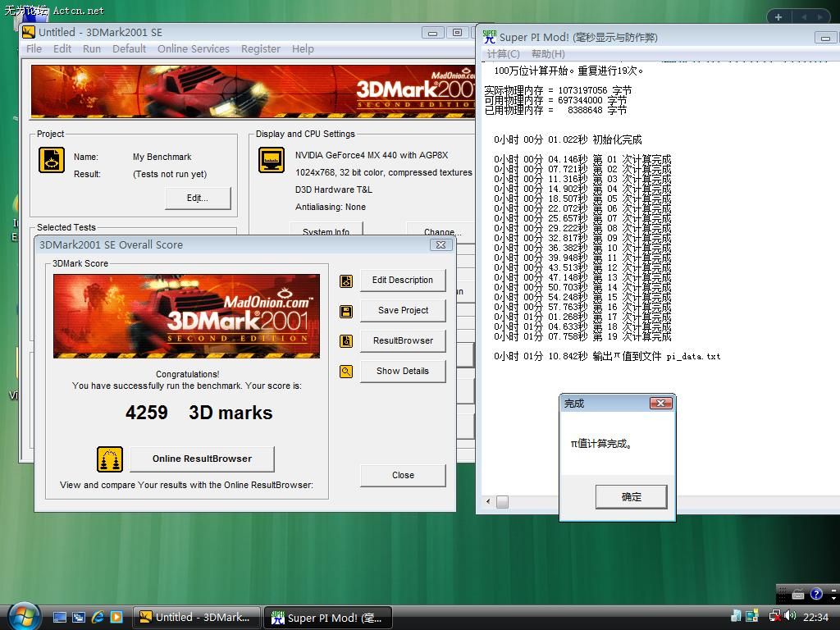Image resolution: width=840 pixels, height=630 pixels.
Task: Click the leftmost tray icon beside Sidebar icon
Action: click(737, 616)
